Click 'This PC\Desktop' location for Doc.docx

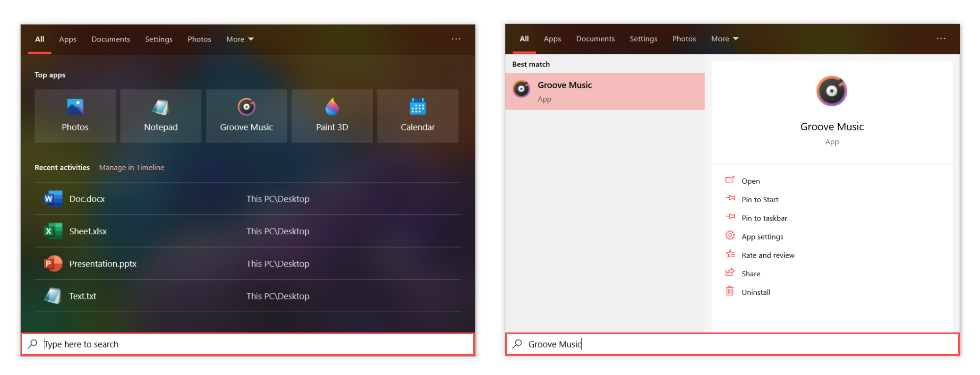278,199
